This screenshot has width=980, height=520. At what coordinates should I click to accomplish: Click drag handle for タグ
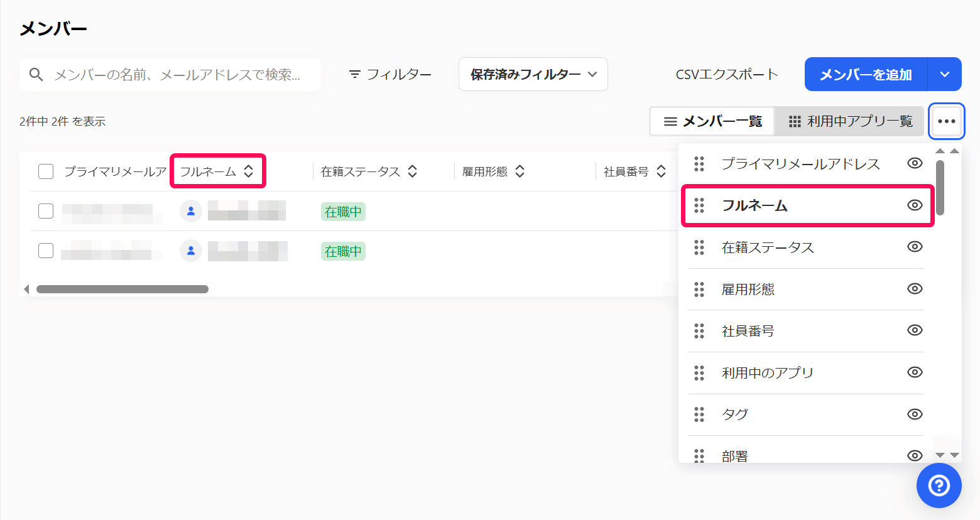[x=699, y=414]
